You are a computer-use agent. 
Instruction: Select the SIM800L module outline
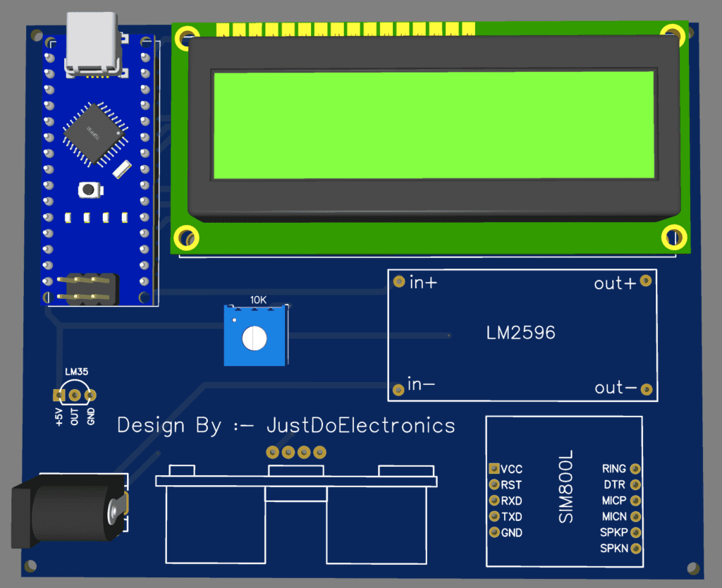point(564,490)
